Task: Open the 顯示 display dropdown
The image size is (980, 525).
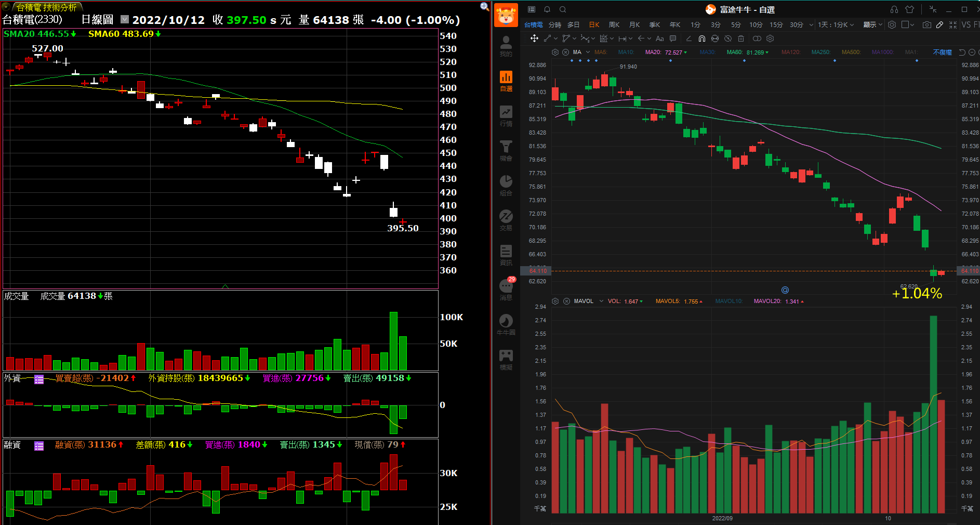Action: tap(873, 24)
